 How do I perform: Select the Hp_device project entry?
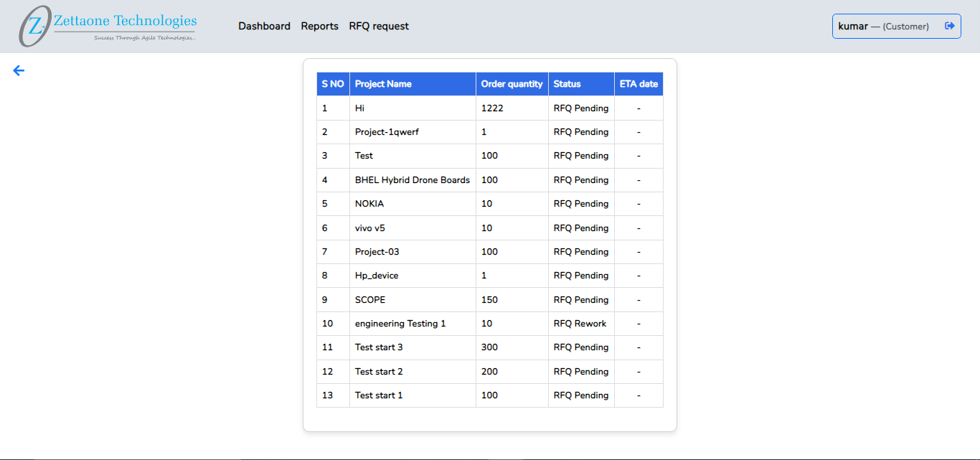pyautogui.click(x=377, y=276)
